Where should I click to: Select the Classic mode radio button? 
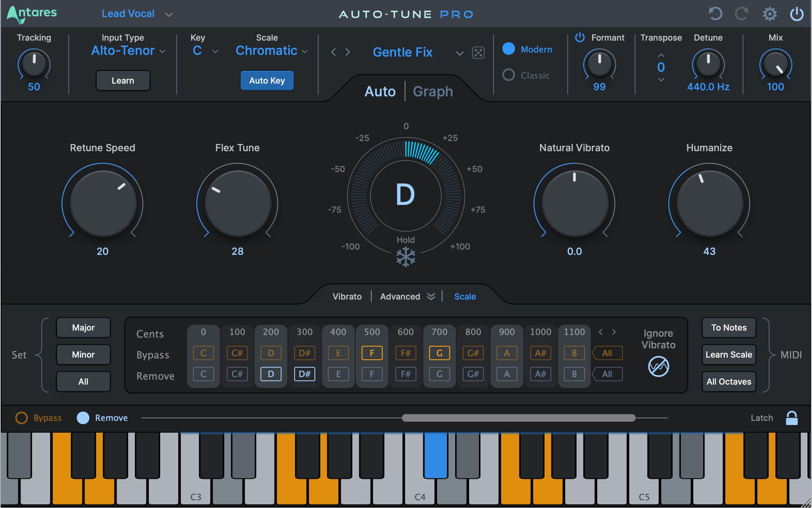[509, 75]
